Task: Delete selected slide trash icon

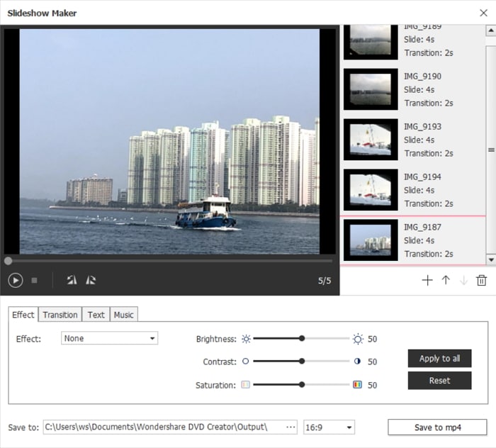Action: click(481, 280)
